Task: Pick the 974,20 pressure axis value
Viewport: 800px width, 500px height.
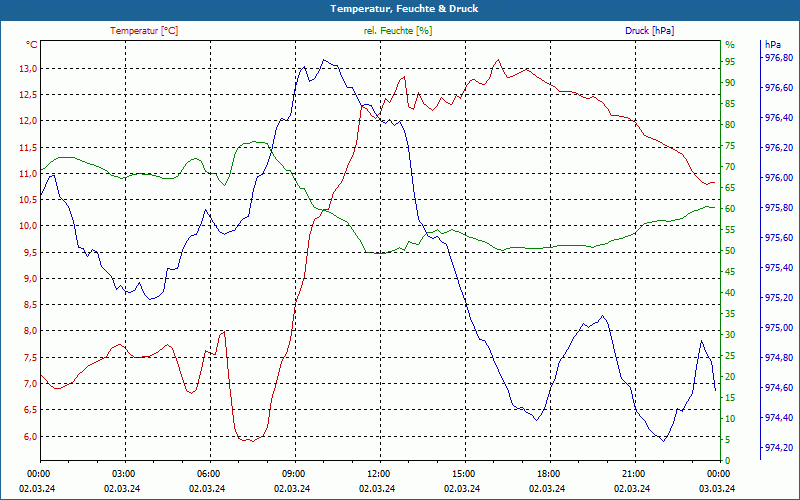Action: pyautogui.click(x=779, y=448)
